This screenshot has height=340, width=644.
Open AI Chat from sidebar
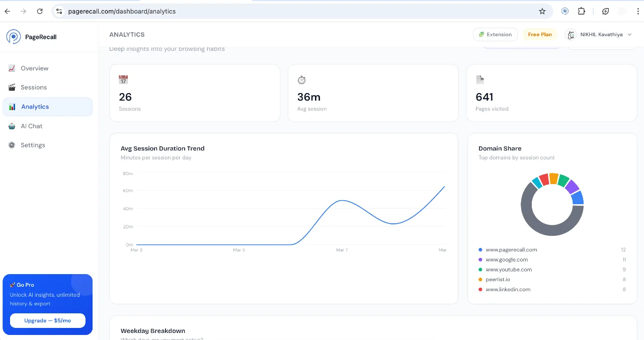[x=47, y=126]
